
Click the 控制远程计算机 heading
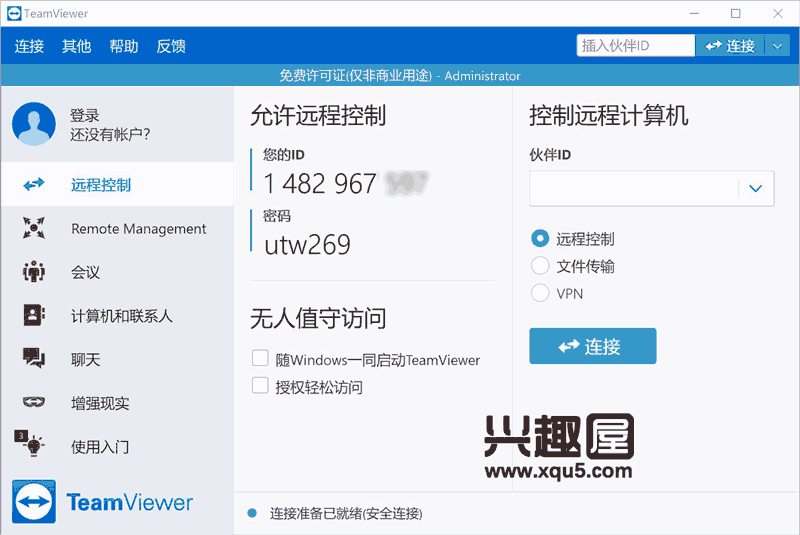point(609,115)
